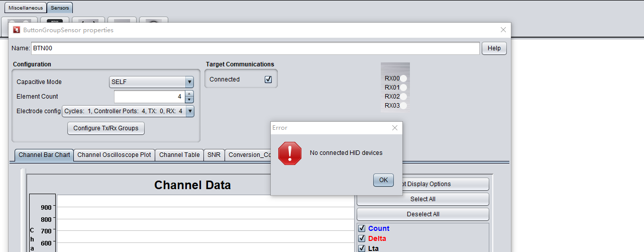Decrease Element Count with down arrow
Screen dimensions: 644x252
(189, 100)
